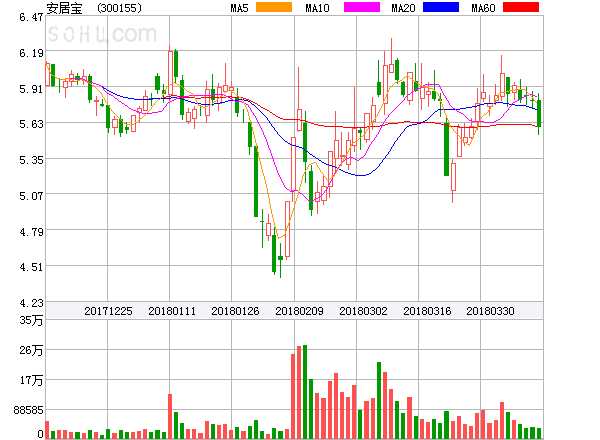Click the magenta MA10 legend swatch
The width and height of the screenshot is (600, 440).
point(362,7)
